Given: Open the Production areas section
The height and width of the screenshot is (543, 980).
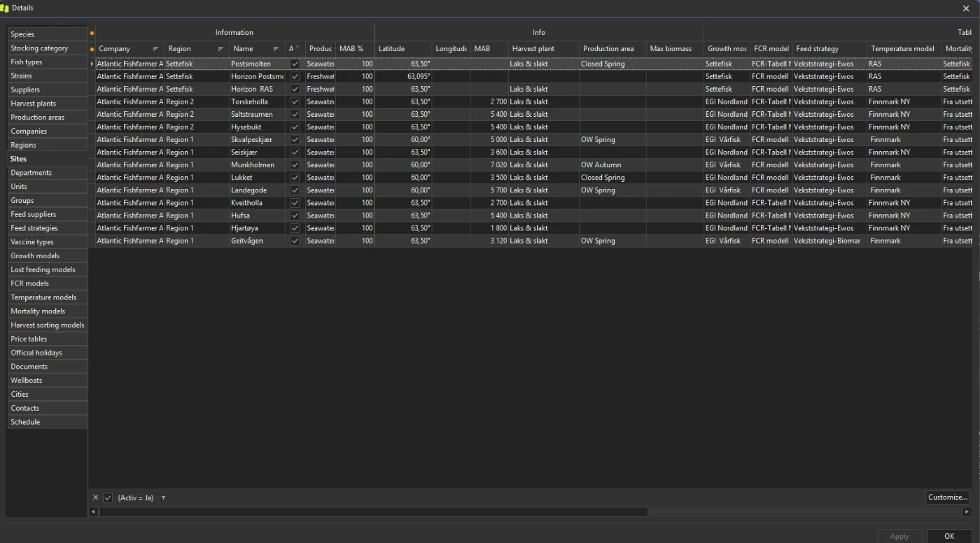Looking at the screenshot, I should pos(47,118).
